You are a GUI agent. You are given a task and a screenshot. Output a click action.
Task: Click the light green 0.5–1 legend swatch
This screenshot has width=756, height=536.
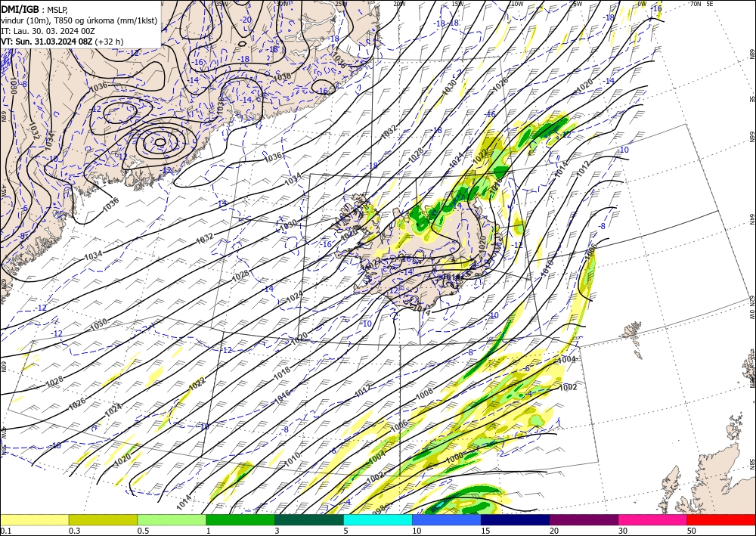point(172,519)
